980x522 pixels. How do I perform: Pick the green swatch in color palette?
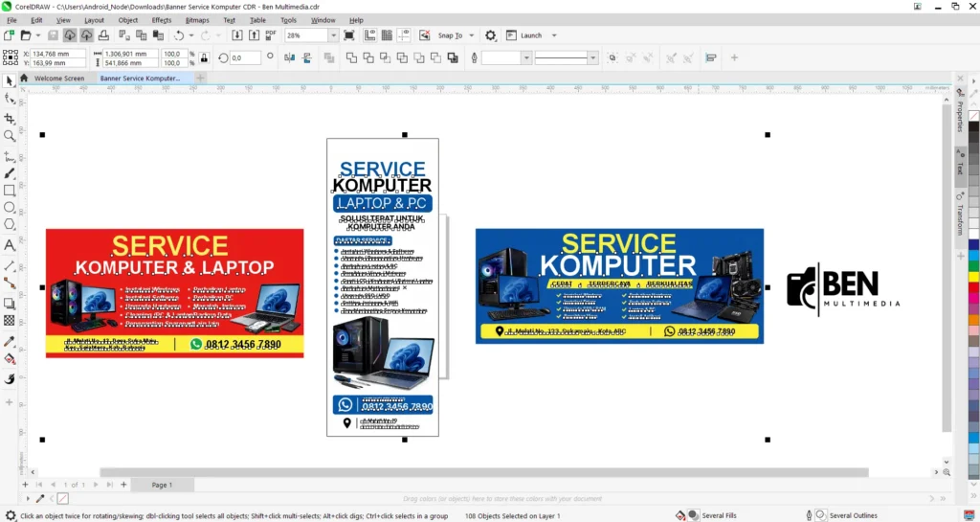(974, 267)
